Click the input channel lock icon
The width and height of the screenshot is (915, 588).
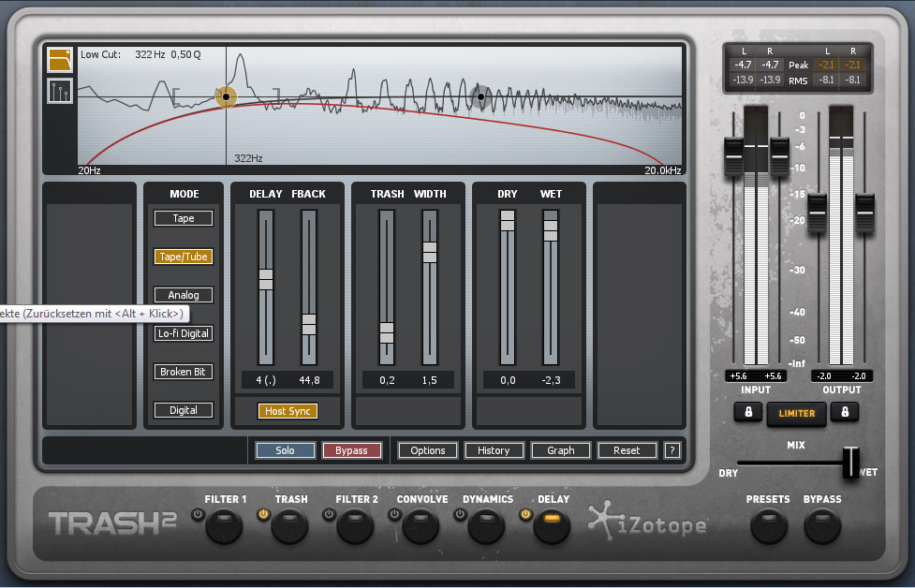click(747, 413)
